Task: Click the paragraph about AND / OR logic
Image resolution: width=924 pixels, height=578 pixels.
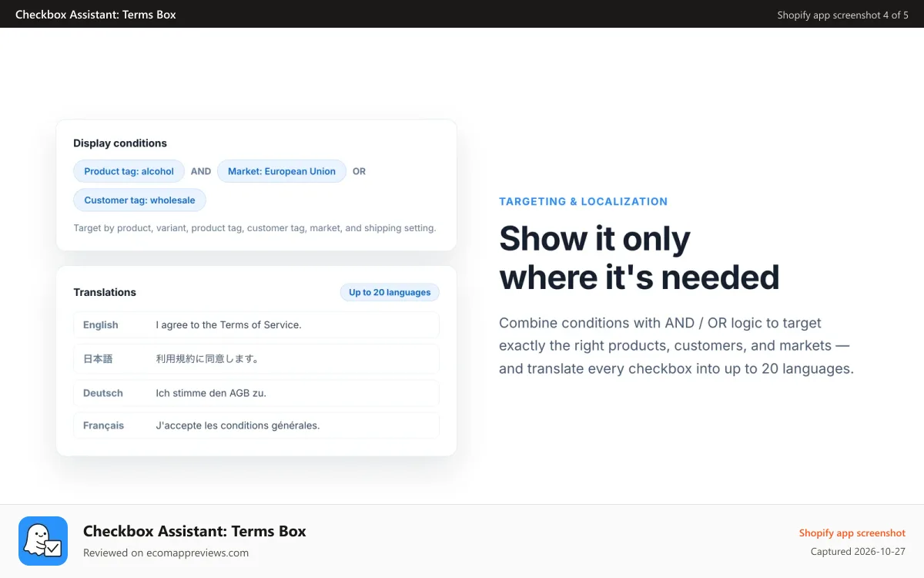Action: 677,345
